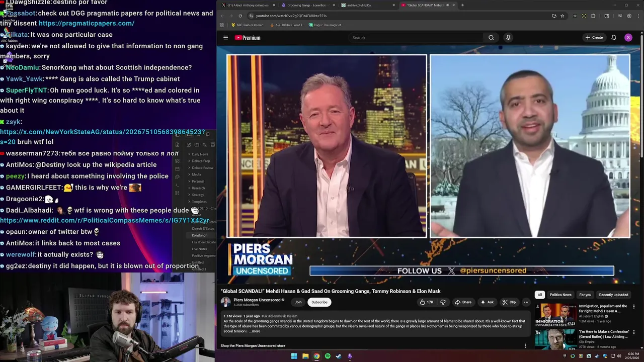The width and height of the screenshot is (644, 362).
Task: Open the Imgur bookmark
Action: pos(326,25)
